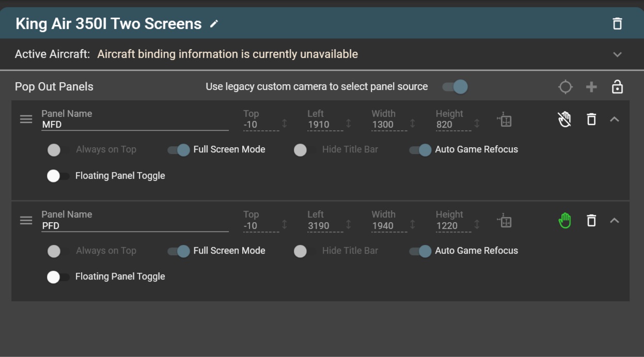Click the target icon to identify pop out panels
The height and width of the screenshot is (357, 644).
coord(565,86)
